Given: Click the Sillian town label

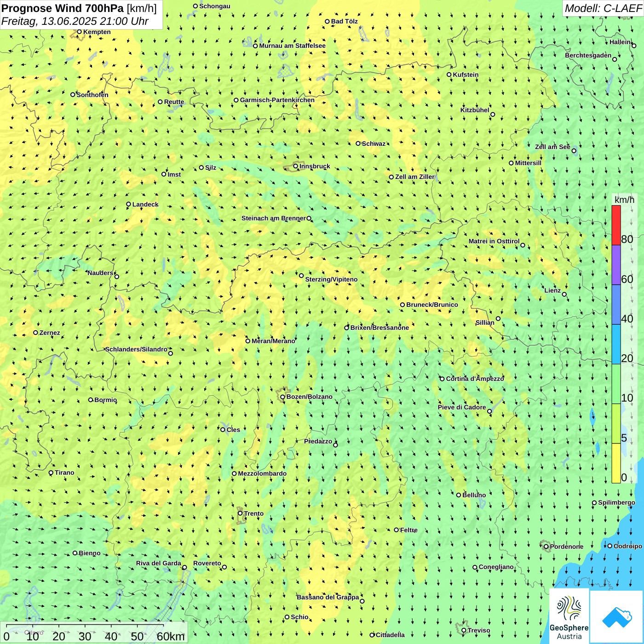Looking at the screenshot, I should point(485,322).
